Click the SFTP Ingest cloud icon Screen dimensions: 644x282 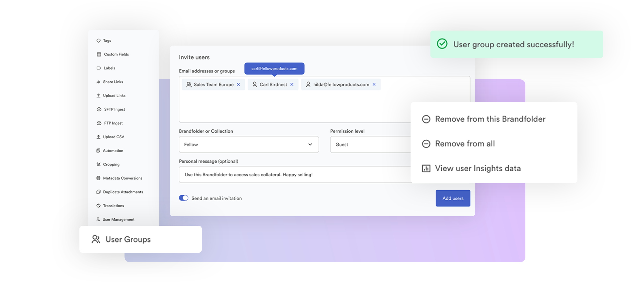(x=99, y=109)
